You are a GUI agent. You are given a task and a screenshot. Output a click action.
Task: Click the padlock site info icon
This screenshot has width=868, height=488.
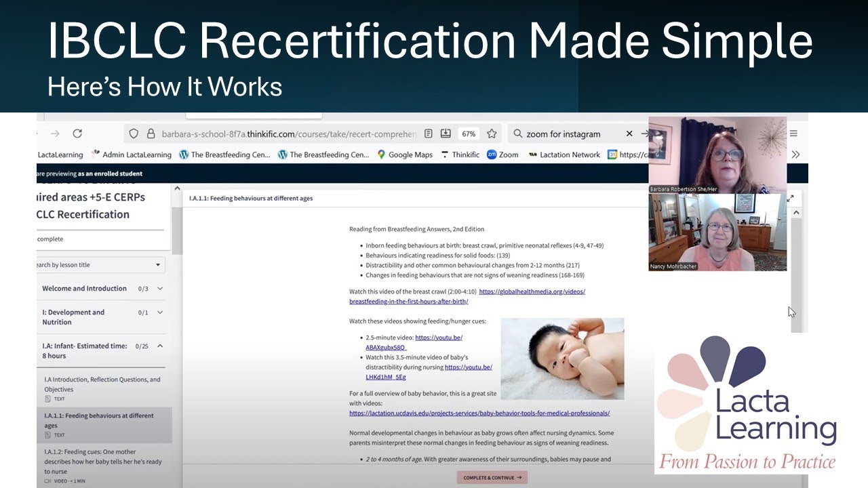coord(151,134)
